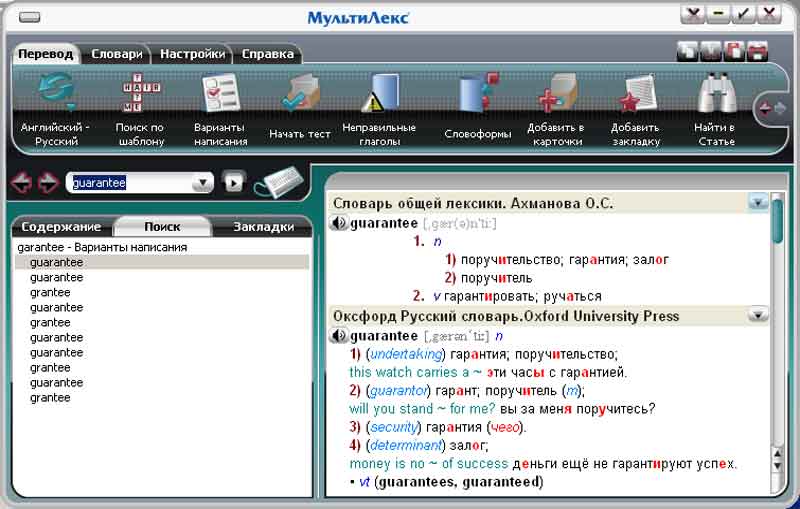Click 'garantee - Варианты написания' heading row
This screenshot has width=800, height=509.
[x=102, y=247]
